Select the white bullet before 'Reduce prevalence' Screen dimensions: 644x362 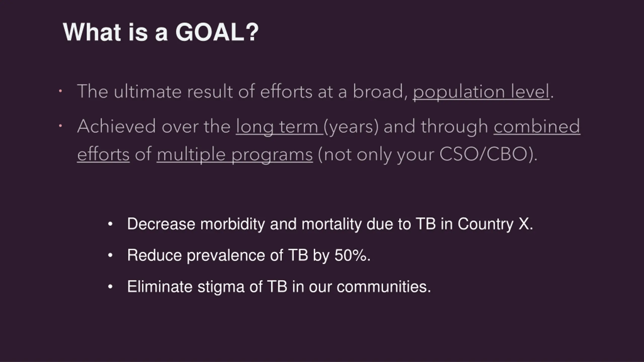point(110,255)
